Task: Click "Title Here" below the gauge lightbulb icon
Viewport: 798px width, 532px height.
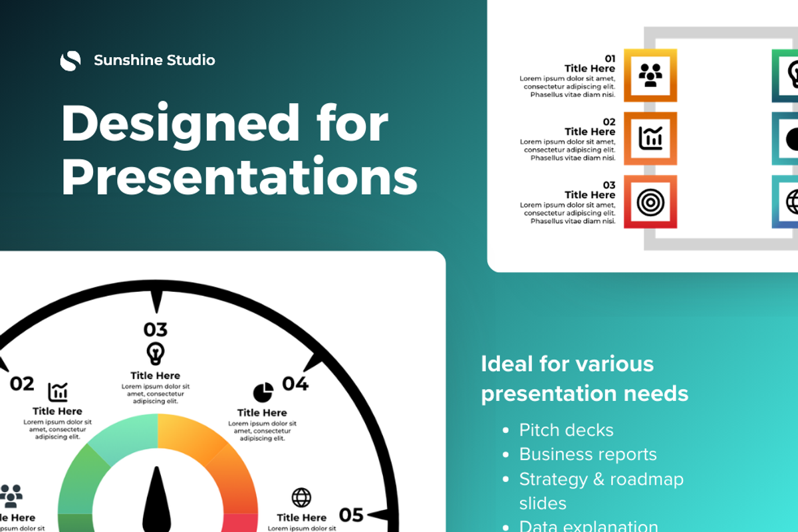Action: pyautogui.click(x=156, y=376)
